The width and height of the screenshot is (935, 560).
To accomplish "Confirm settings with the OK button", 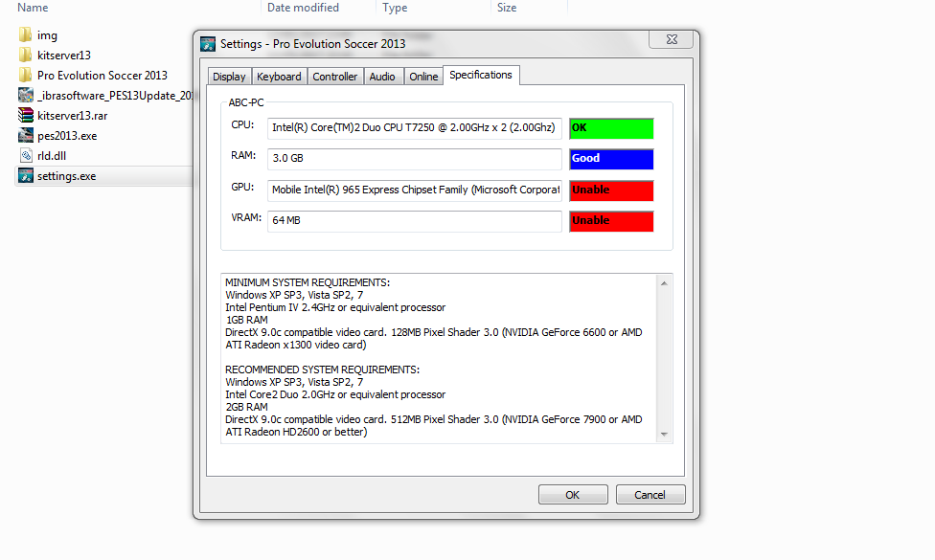I will tap(573, 495).
